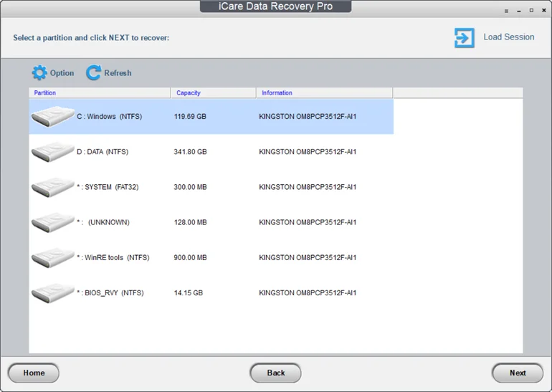Select the C: Windows drive icon

(52, 116)
